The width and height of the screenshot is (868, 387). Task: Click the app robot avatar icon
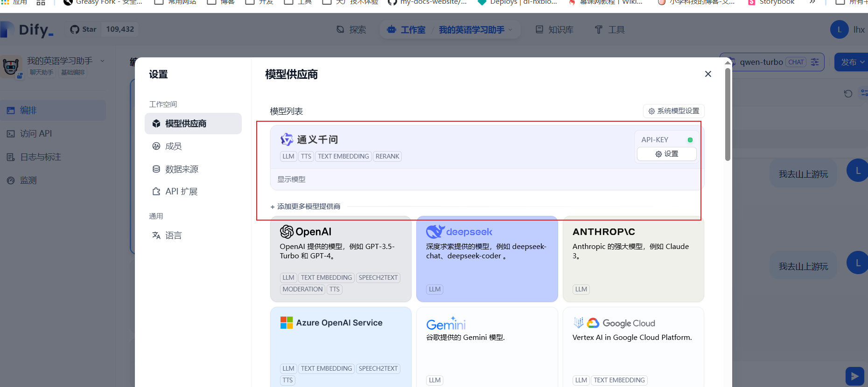11,66
